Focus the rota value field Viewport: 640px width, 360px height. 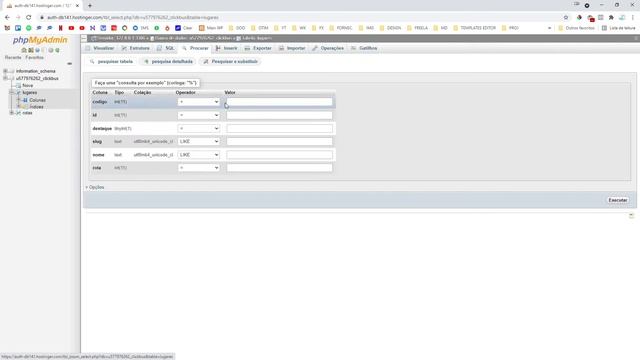pyautogui.click(x=280, y=168)
